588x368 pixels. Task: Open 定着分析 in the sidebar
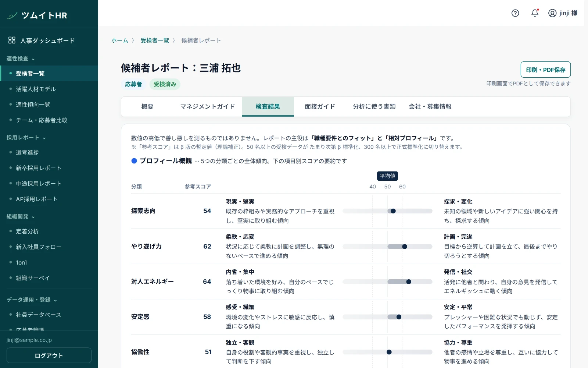[49, 231]
